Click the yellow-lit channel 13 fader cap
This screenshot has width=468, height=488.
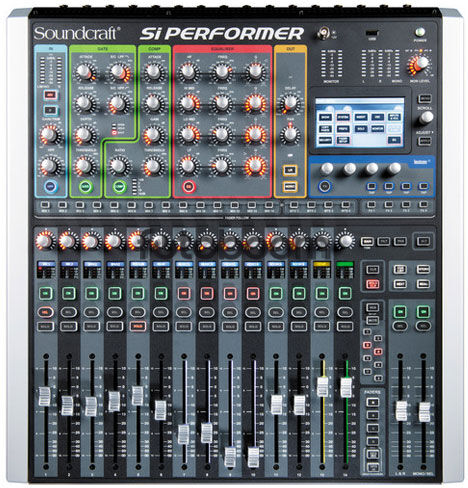322,387
